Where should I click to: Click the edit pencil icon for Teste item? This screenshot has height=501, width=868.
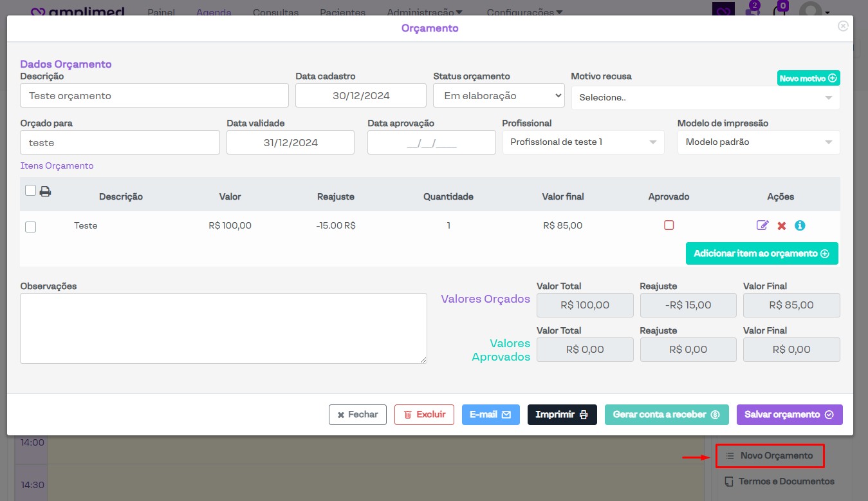coord(762,225)
